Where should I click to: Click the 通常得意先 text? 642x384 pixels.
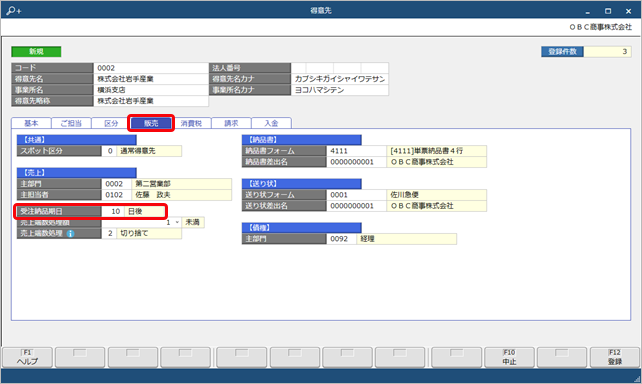(x=138, y=151)
